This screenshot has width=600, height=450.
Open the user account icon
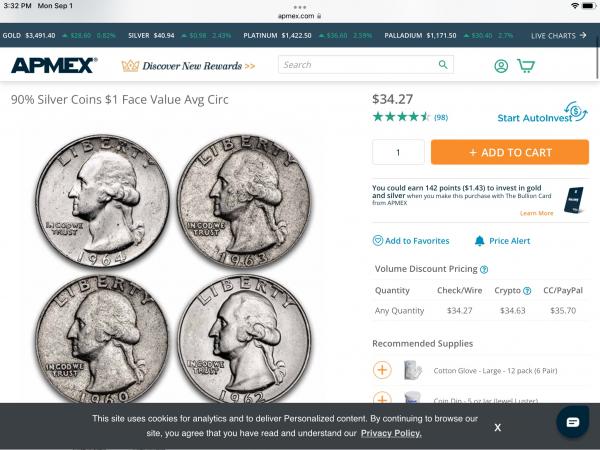501,66
